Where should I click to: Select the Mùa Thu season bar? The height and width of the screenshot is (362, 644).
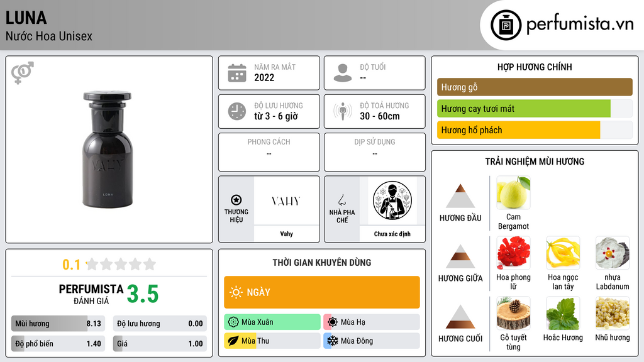272,341
